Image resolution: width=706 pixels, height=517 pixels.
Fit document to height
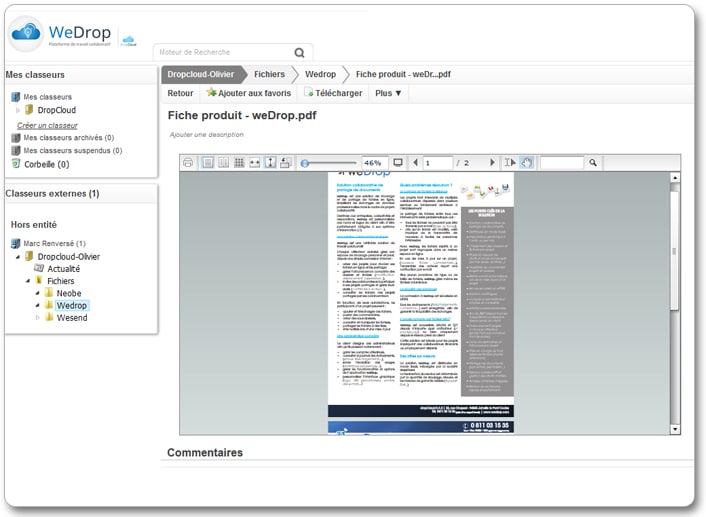[270, 163]
